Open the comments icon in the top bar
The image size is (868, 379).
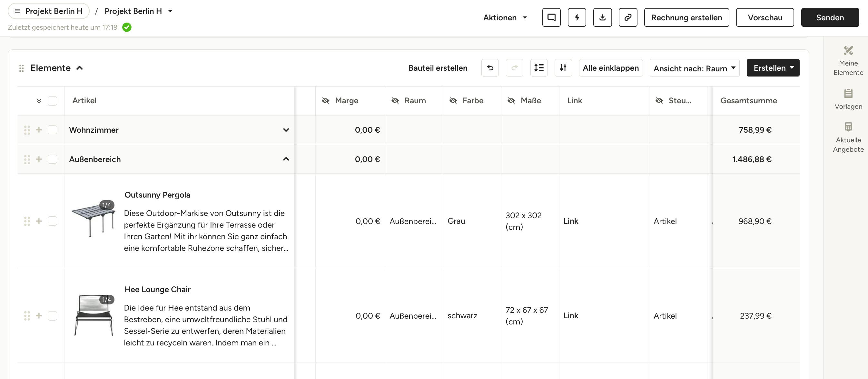pos(551,17)
